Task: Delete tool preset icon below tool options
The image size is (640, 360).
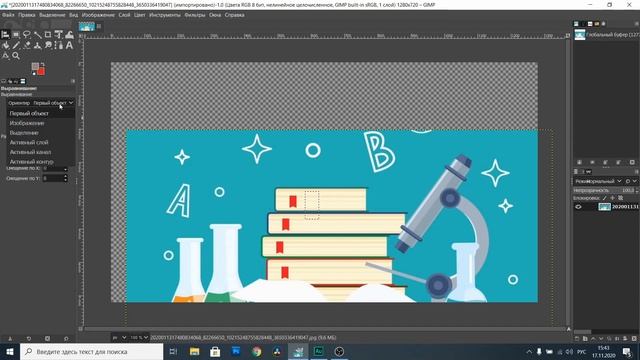Action: (47, 338)
